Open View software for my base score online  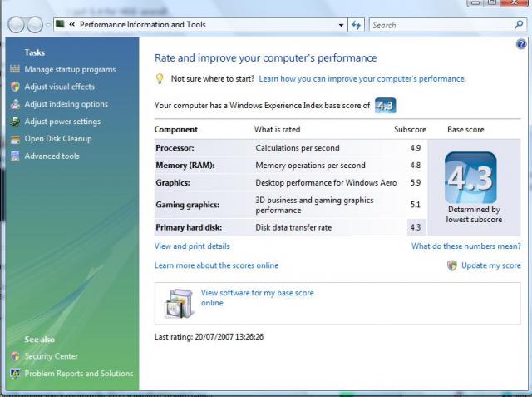(257, 298)
